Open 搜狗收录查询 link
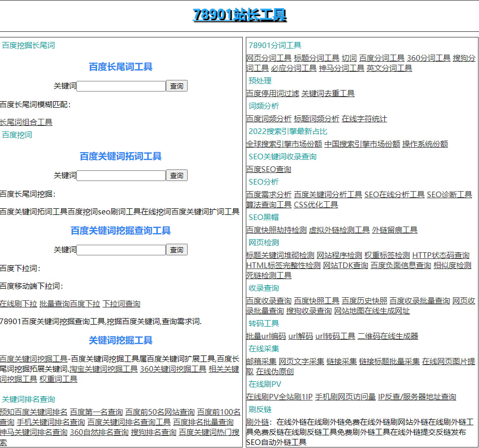The image size is (479, 448). pyautogui.click(x=309, y=311)
